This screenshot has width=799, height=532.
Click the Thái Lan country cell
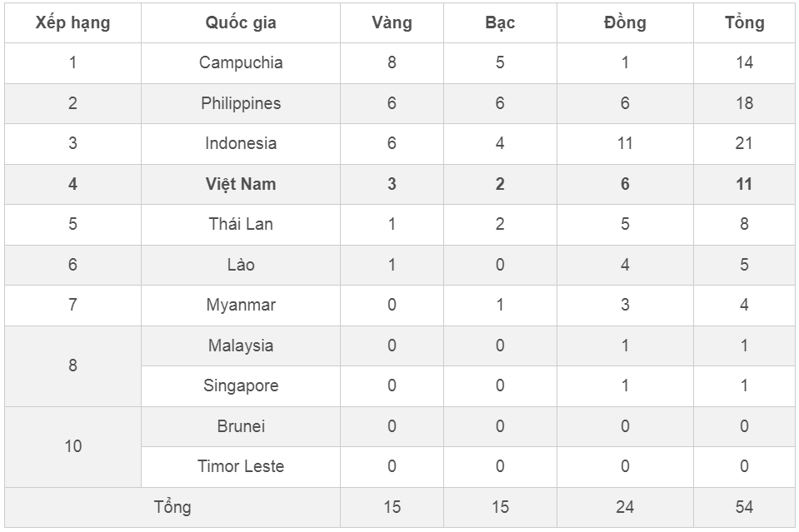point(241,224)
